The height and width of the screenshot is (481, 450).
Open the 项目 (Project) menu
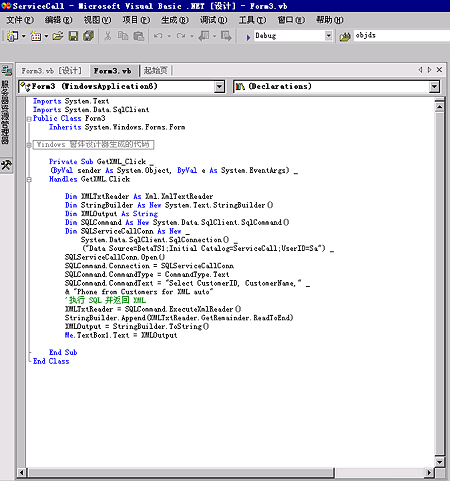pos(136,20)
